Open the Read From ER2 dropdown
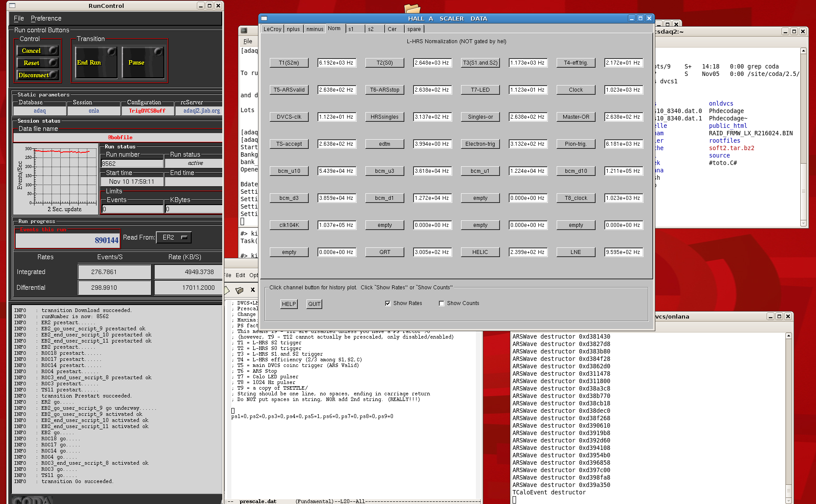This screenshot has width=816, height=504. point(174,237)
